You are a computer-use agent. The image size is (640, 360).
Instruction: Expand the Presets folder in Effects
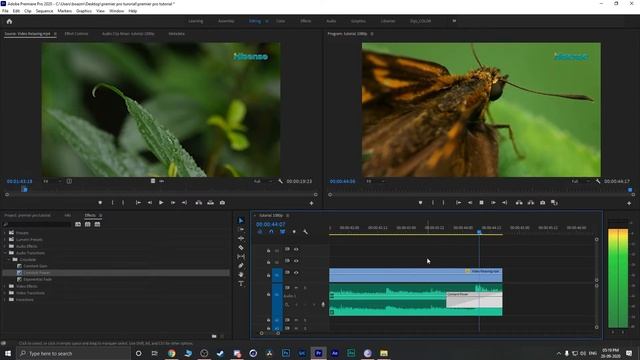(x=5, y=233)
